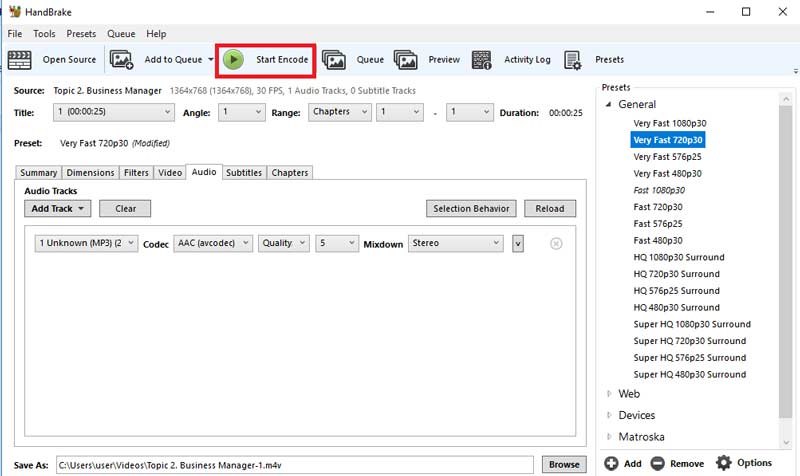Select the Audio tab
Screen dimensions: 800x476
point(204,172)
